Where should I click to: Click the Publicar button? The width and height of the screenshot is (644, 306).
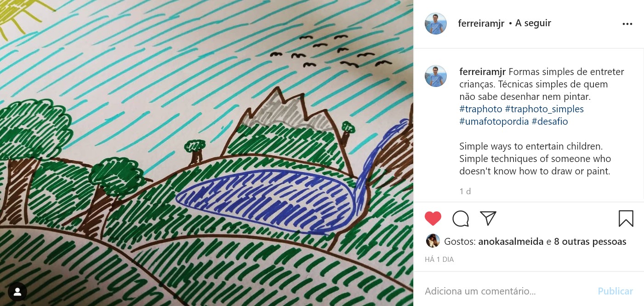tap(616, 291)
